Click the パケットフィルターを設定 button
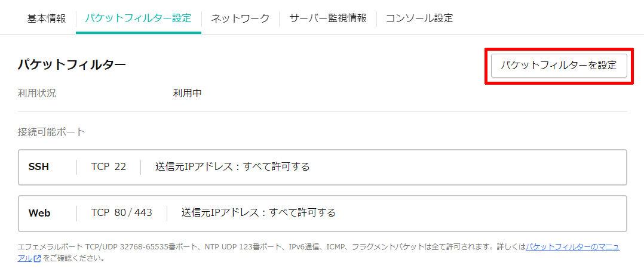 pyautogui.click(x=559, y=66)
